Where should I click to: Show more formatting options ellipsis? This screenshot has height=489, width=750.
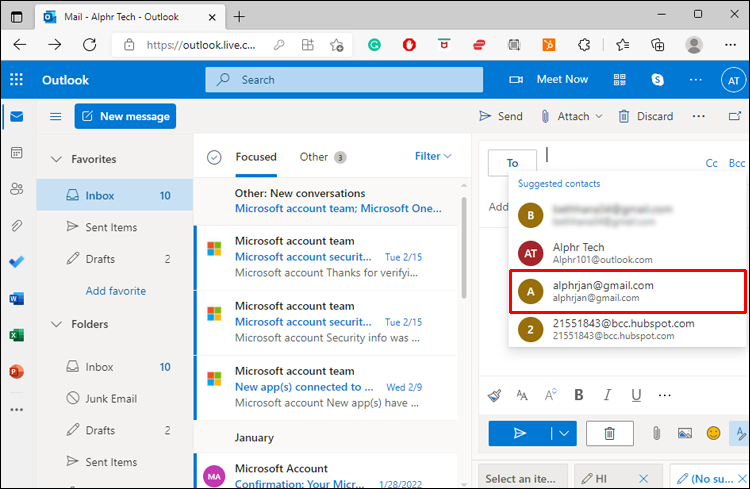[x=664, y=395]
